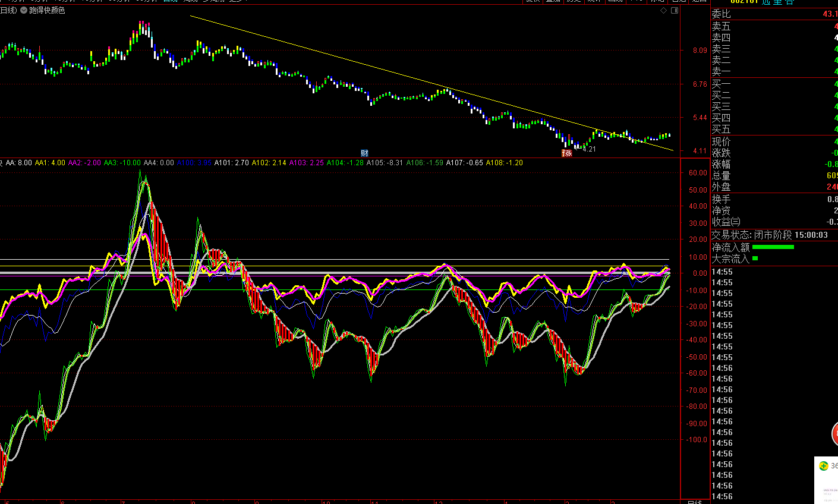The width and height of the screenshot is (838, 504).
Task: Click the 外盘 label
Action: pos(721,187)
